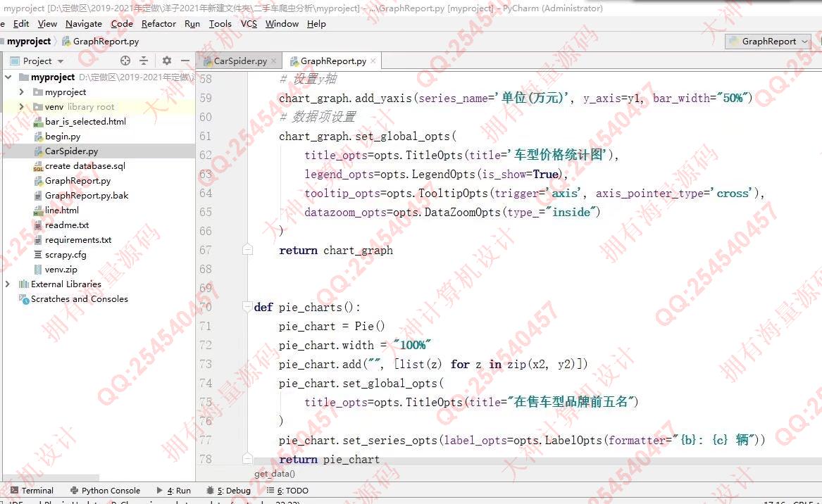Click the Project panel horizontal scrollbar
The image size is (822, 504).
[x=51, y=478]
